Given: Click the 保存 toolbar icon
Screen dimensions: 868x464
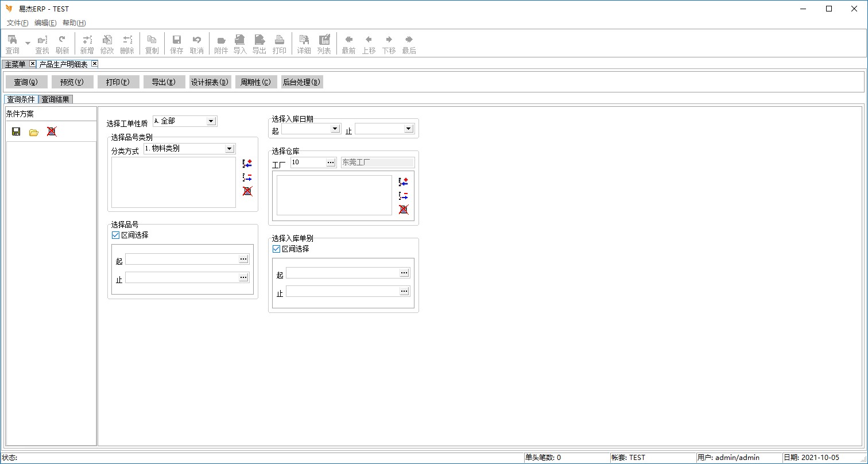Looking at the screenshot, I should 177,44.
